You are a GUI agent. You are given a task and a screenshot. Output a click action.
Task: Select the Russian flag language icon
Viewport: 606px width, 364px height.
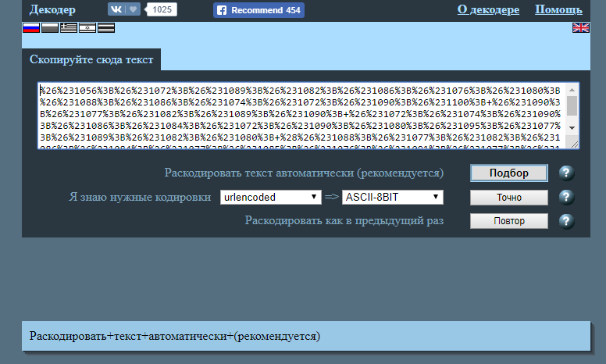30,28
